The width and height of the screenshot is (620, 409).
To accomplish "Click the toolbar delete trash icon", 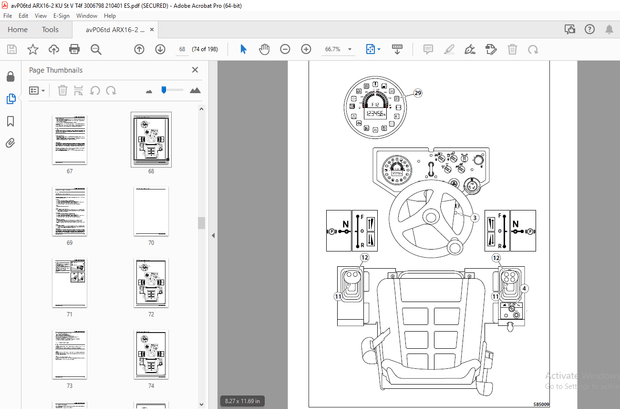I will click(x=512, y=49).
